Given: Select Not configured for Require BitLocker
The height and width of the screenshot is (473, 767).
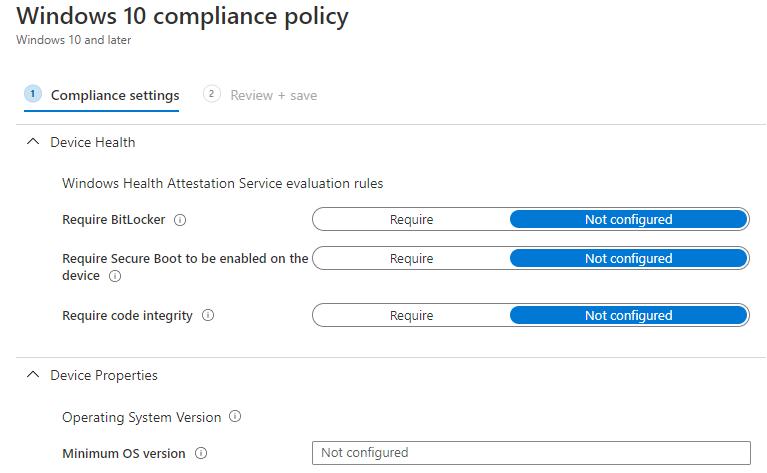Looking at the screenshot, I should pyautogui.click(x=628, y=220).
